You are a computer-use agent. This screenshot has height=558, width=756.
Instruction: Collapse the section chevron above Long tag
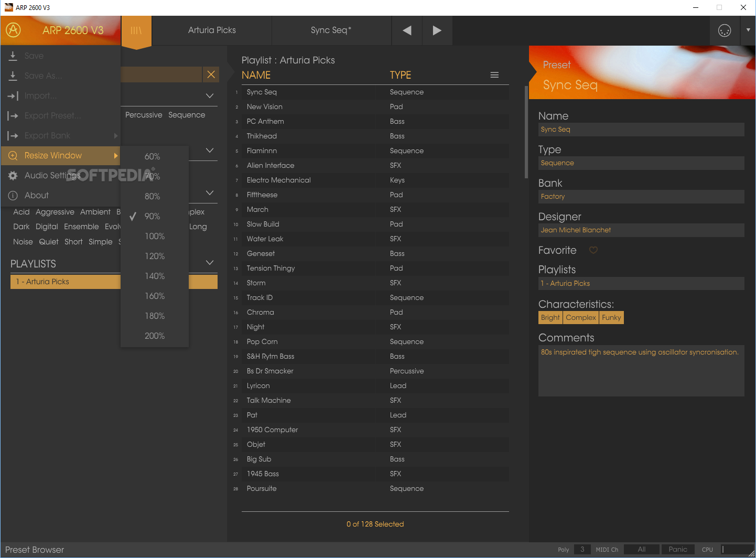click(x=210, y=192)
